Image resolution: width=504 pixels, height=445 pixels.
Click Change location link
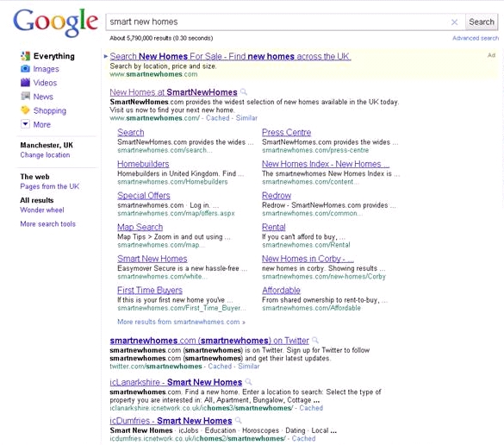(45, 154)
